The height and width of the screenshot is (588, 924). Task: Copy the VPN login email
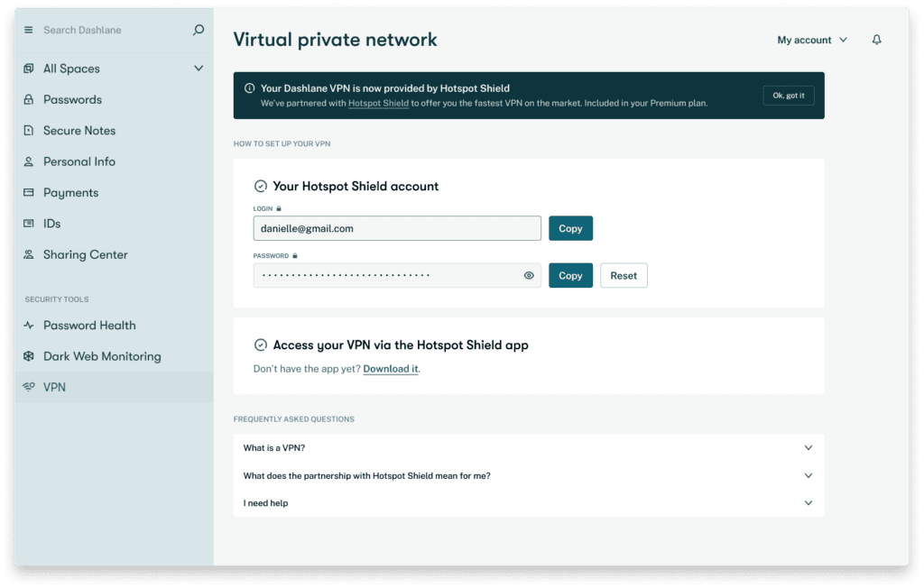click(x=570, y=228)
